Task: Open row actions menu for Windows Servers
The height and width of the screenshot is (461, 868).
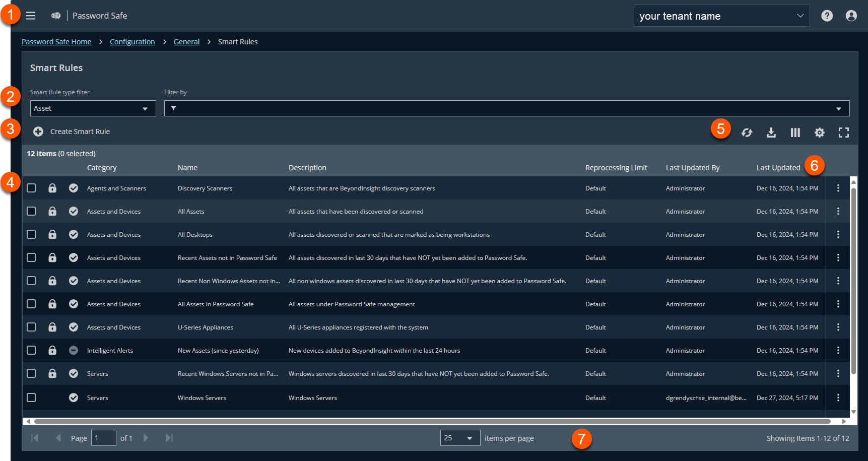Action: (838, 398)
